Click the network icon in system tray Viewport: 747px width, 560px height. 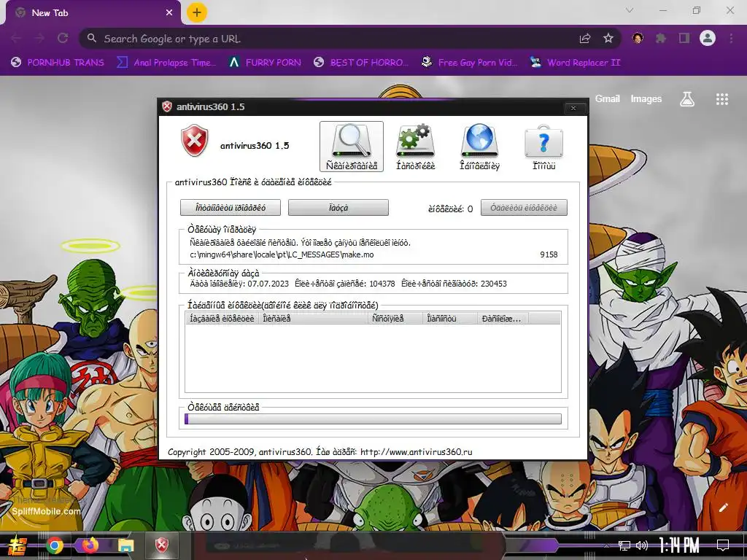[x=624, y=545]
